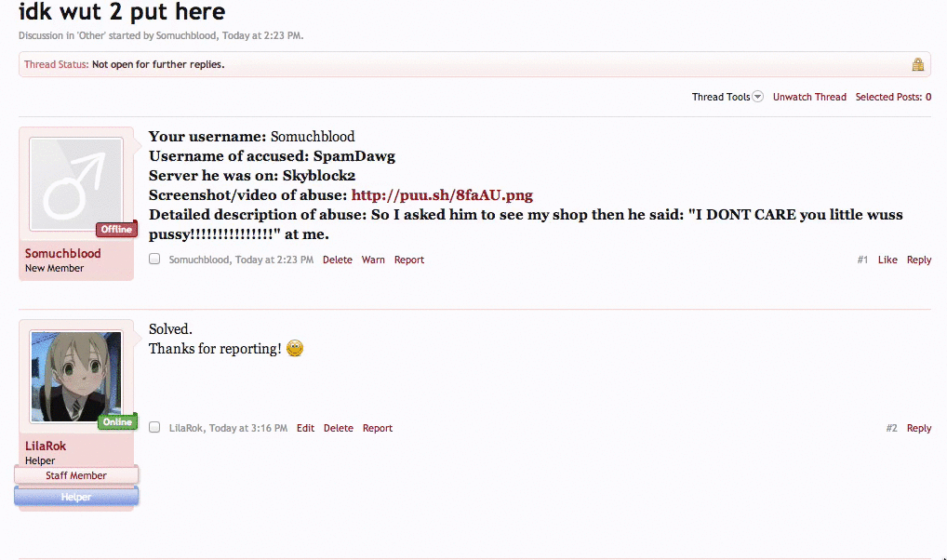Viewport: 947px width, 560px height.
Task: Click the padlock icon in thread status bar
Action: pyautogui.click(x=917, y=64)
